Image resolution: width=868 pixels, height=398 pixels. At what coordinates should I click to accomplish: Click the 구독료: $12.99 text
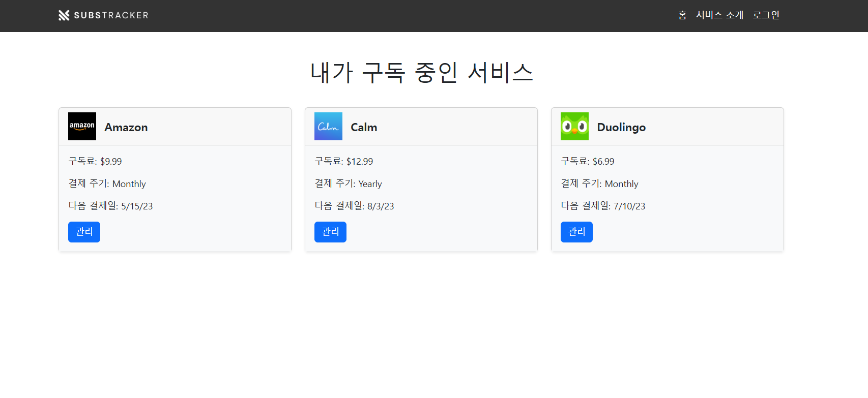pos(343,161)
